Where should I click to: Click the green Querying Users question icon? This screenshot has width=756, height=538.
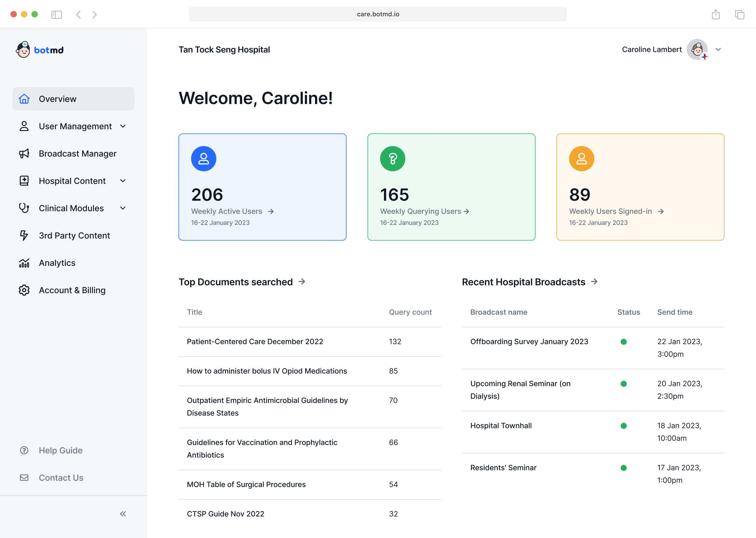click(x=392, y=159)
